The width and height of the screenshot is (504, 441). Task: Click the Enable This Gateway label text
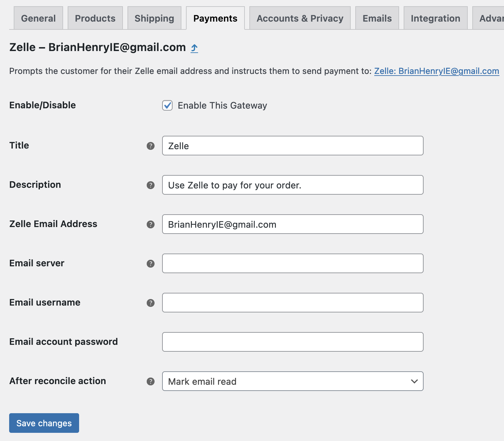tap(222, 105)
